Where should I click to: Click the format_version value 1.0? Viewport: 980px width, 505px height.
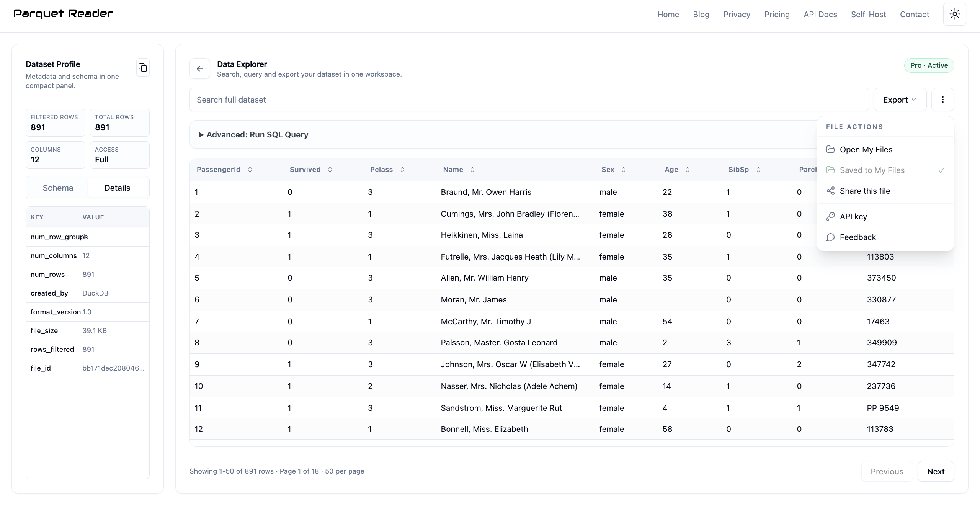coord(87,312)
